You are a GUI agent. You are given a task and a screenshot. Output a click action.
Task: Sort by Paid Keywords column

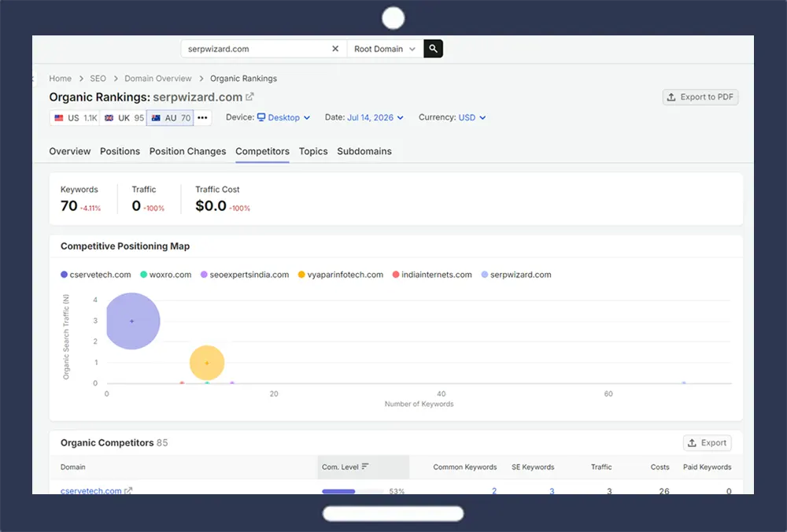(x=708, y=467)
